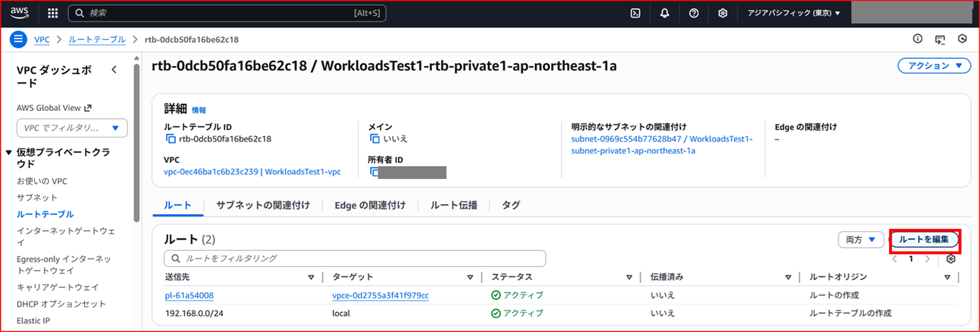Select the ルートテーブルの作成 origin cell
Image resolution: width=980 pixels, height=332 pixels.
[850, 313]
